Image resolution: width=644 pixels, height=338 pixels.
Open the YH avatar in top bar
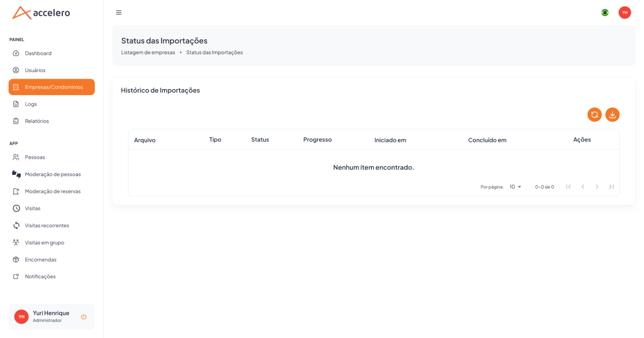coord(625,13)
